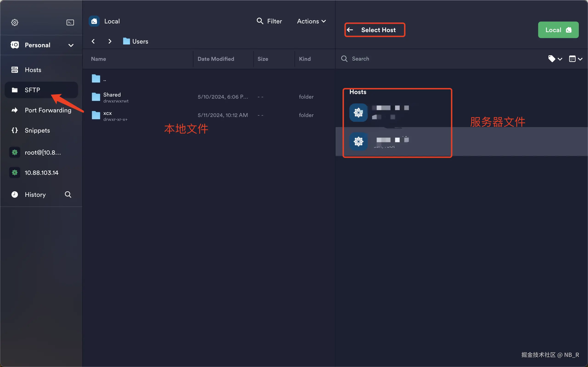Open the 10.88.103.14 connection tab

[x=41, y=172]
